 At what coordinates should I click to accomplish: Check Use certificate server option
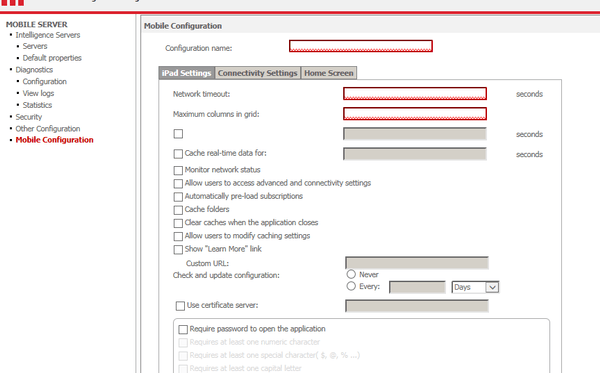point(180,306)
